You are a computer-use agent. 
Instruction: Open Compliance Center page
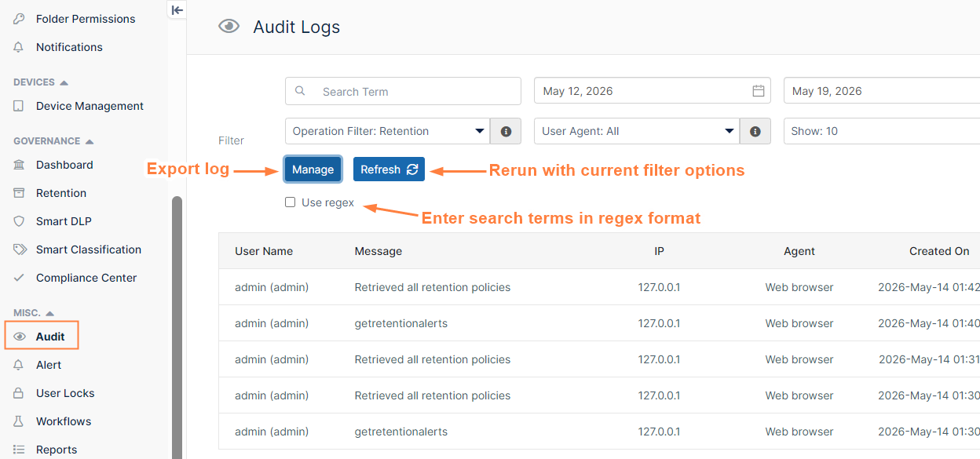tap(86, 278)
